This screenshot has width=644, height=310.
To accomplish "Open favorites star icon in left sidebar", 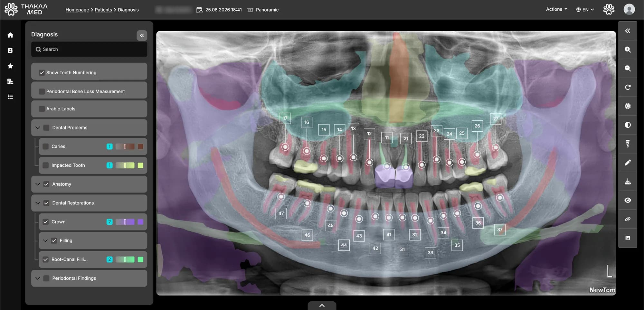I will pyautogui.click(x=10, y=66).
